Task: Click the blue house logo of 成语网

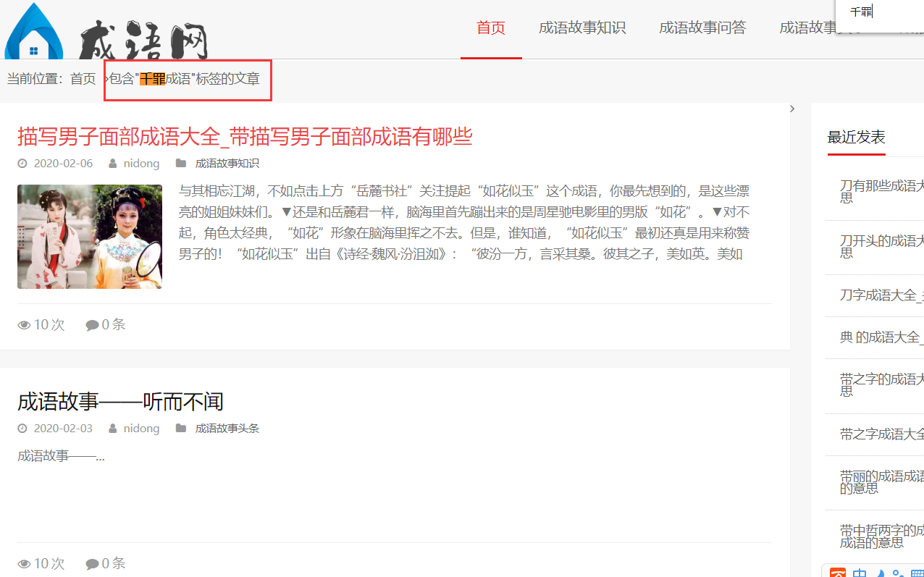Action: click(x=32, y=32)
